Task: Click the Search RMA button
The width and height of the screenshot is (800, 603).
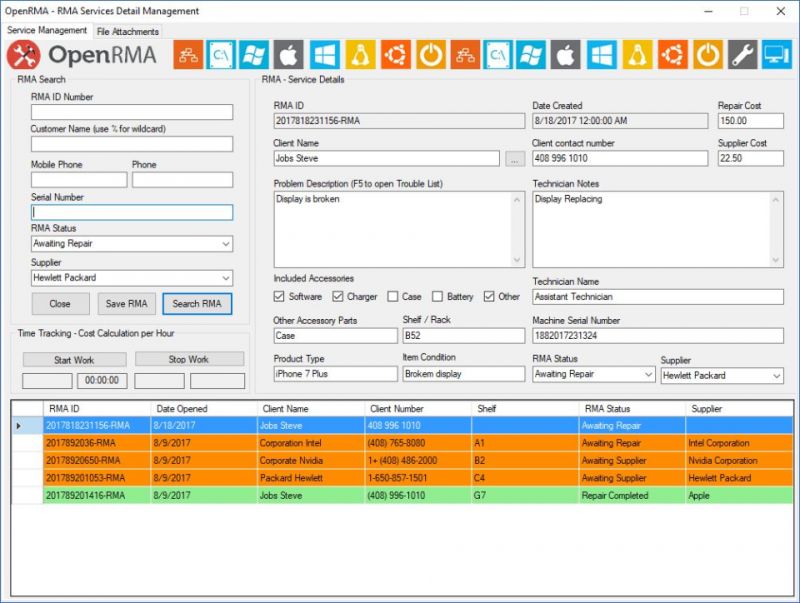Action: point(197,304)
